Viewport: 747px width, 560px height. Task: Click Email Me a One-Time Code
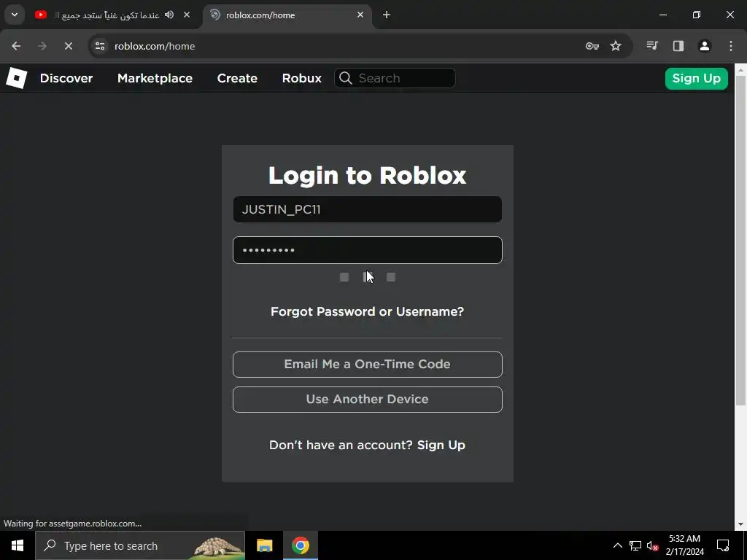(368, 365)
